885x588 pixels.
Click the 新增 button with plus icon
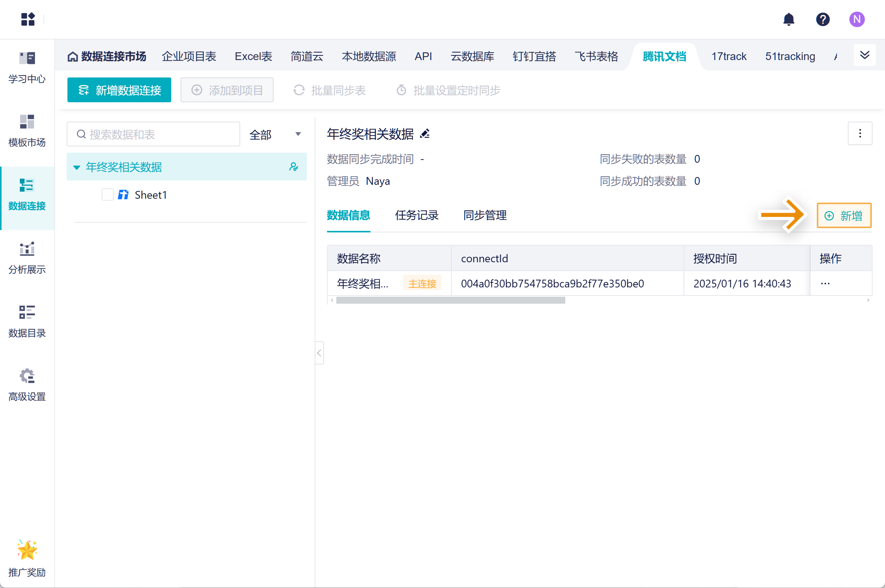[x=844, y=215]
